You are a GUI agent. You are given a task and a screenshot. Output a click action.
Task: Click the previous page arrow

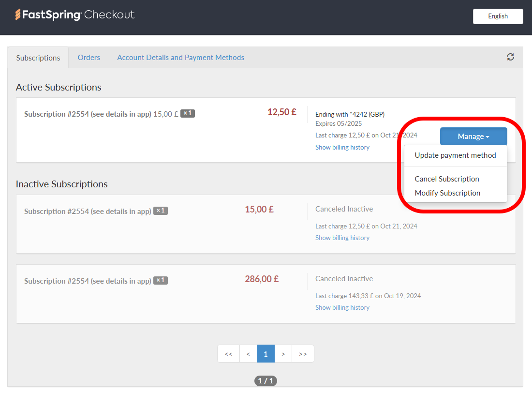coord(248,354)
